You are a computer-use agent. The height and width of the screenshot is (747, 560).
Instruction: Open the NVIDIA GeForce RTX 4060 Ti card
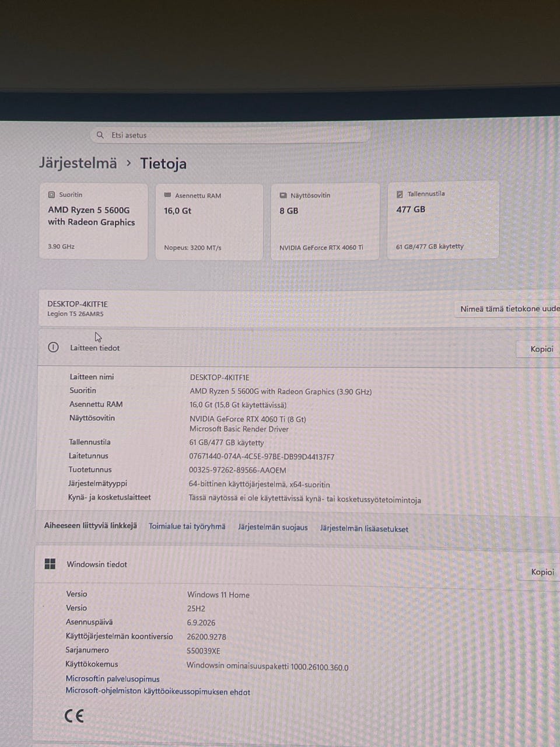coord(324,221)
